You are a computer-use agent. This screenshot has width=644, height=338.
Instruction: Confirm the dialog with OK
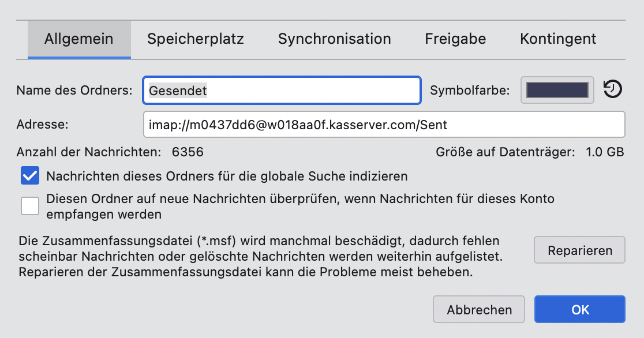[580, 310]
